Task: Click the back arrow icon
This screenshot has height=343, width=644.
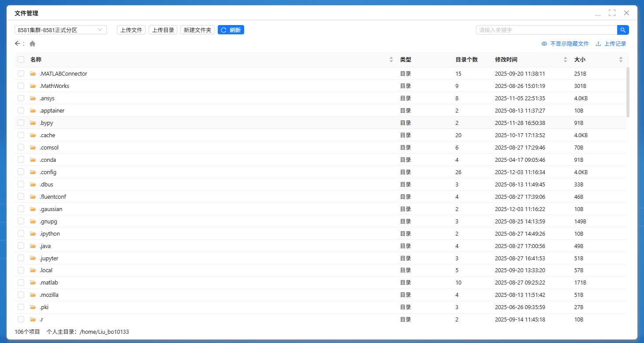Action: tap(18, 44)
